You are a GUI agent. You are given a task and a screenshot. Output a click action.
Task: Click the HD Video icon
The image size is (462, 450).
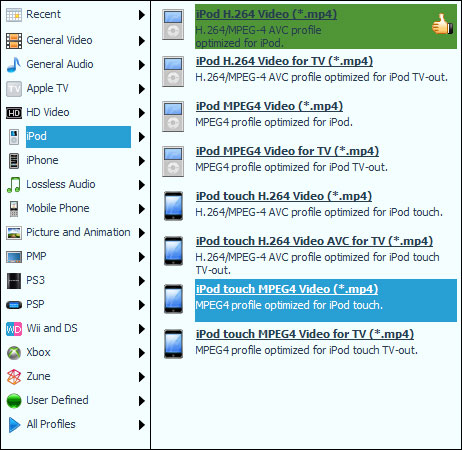pos(14,113)
